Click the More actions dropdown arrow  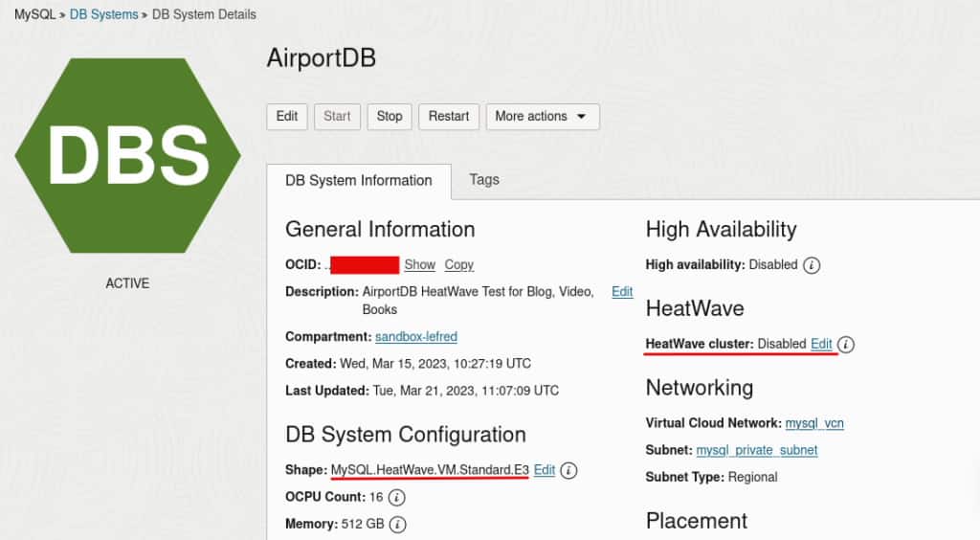581,117
